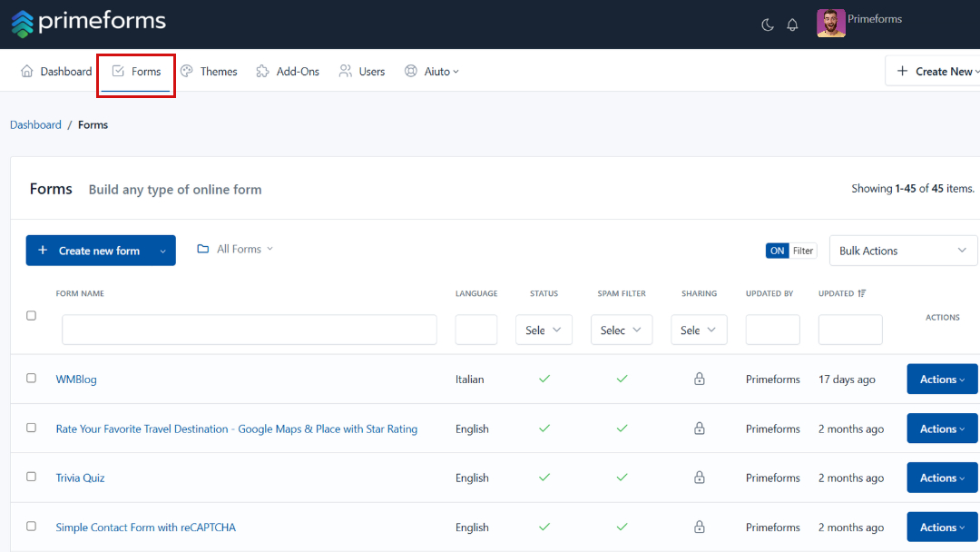The width and height of the screenshot is (980, 552).
Task: Open notifications bell icon
Action: point(792,25)
